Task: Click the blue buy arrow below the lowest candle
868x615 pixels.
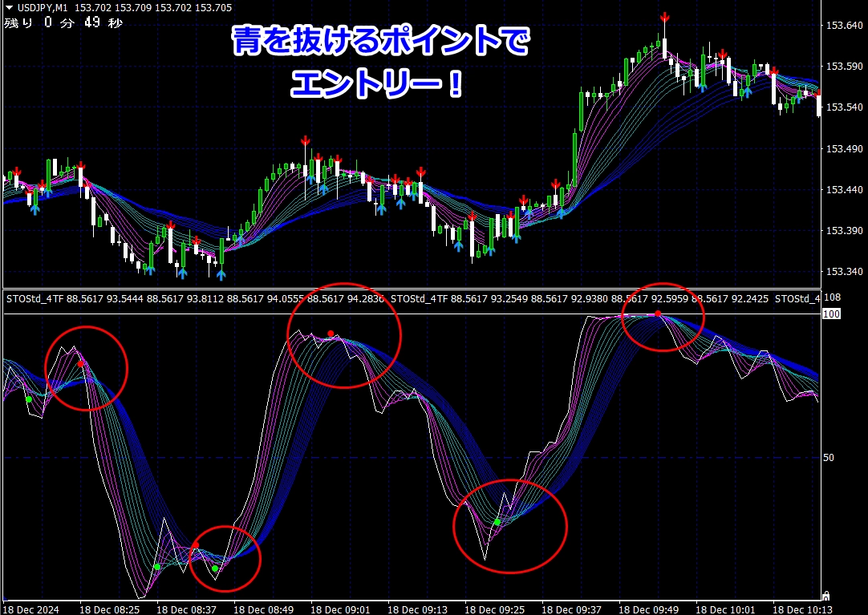Action: click(x=221, y=275)
